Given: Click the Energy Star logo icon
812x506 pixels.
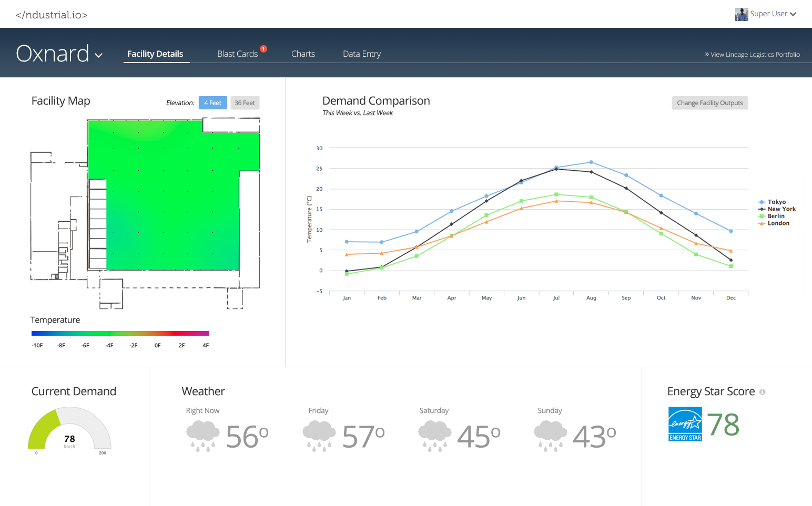Looking at the screenshot, I should (x=685, y=424).
